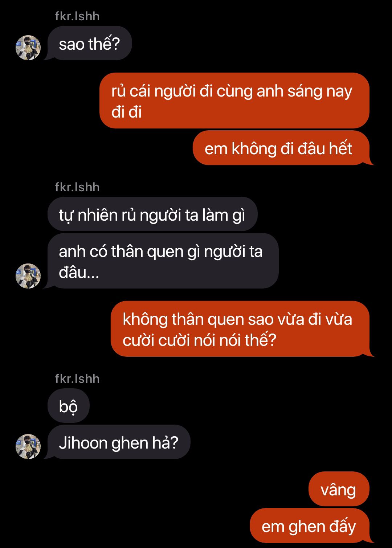The width and height of the screenshot is (392, 548).
Task: Select the "Jihoon ghen hả?" message bubble
Action: (x=119, y=442)
